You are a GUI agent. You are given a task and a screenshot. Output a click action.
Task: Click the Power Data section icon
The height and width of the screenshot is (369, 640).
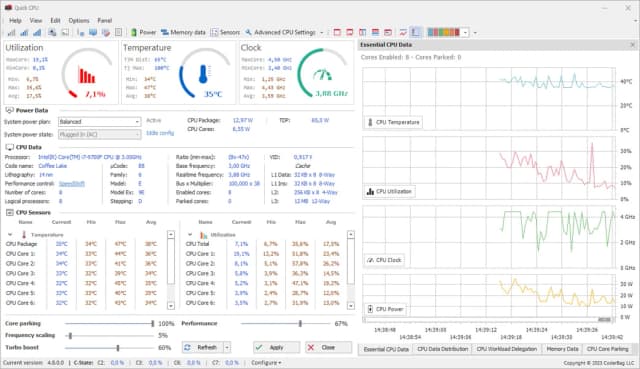[x=9, y=110]
